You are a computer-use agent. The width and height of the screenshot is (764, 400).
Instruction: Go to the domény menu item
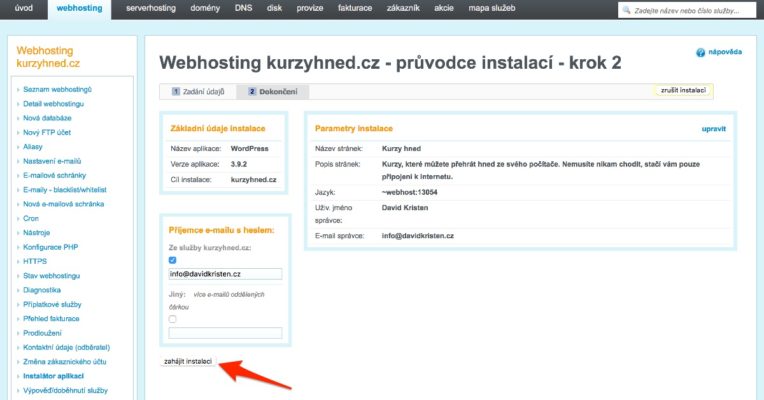[x=205, y=8]
